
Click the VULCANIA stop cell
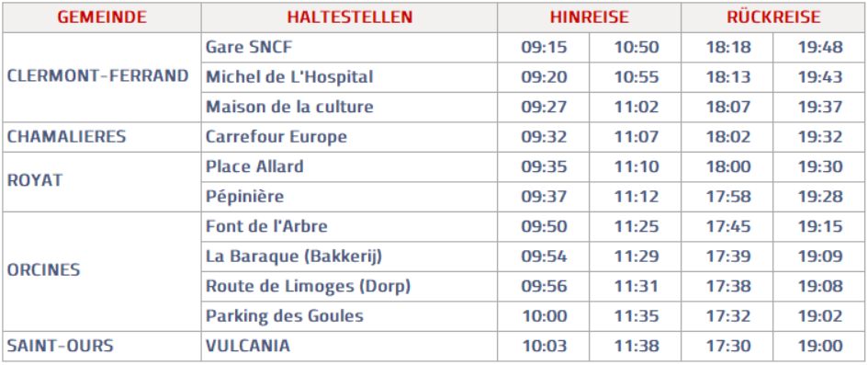349,347
